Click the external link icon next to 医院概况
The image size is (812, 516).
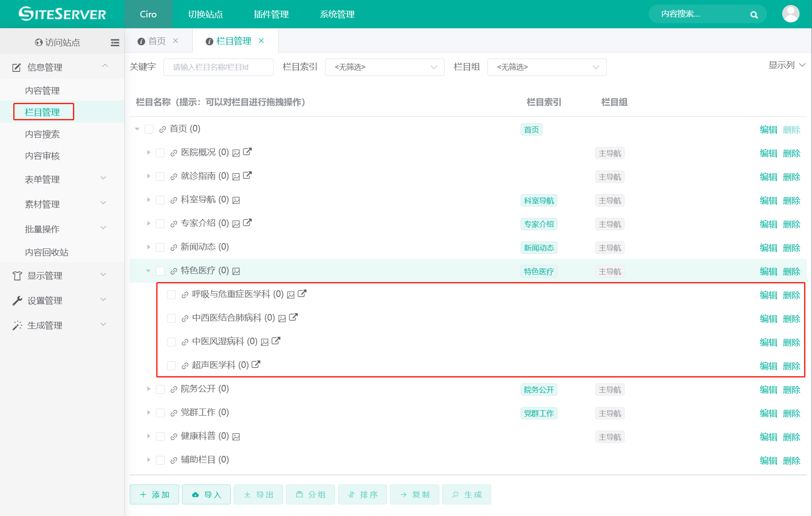pyautogui.click(x=247, y=152)
